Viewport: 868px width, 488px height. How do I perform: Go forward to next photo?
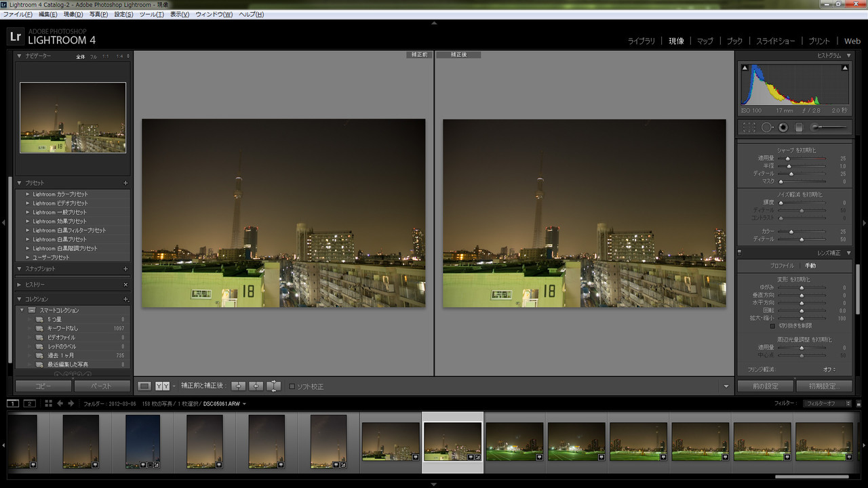click(71, 403)
